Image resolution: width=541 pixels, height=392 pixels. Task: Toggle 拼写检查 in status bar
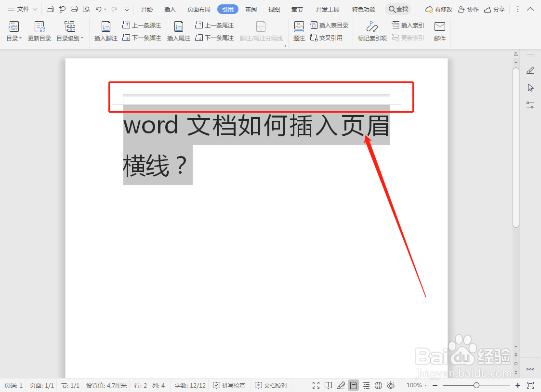point(229,385)
